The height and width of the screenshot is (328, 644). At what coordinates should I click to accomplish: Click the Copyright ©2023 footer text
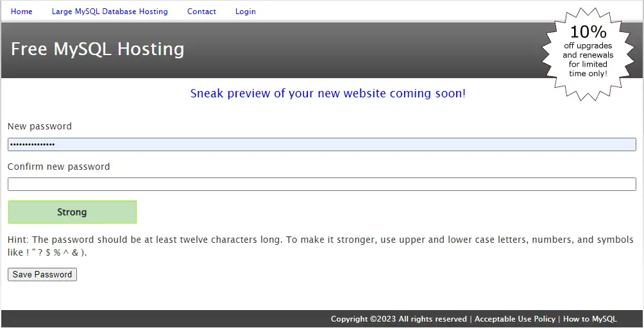(399, 319)
